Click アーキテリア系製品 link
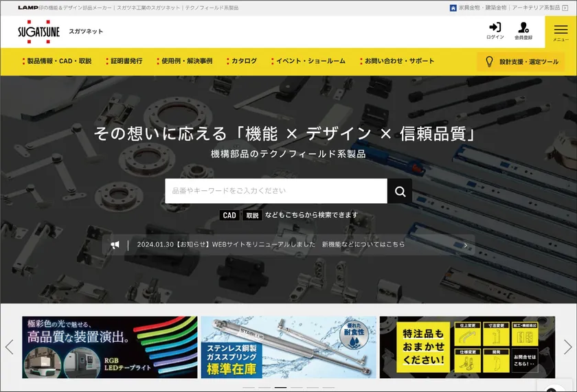 (536, 8)
